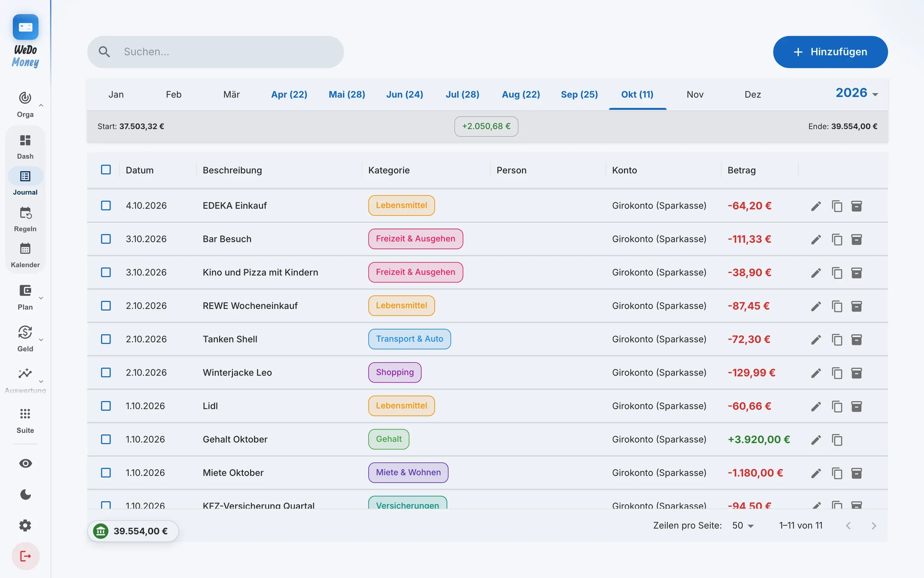Image resolution: width=924 pixels, height=578 pixels.
Task: Open the Kalender calendar icon
Action: [25, 249]
